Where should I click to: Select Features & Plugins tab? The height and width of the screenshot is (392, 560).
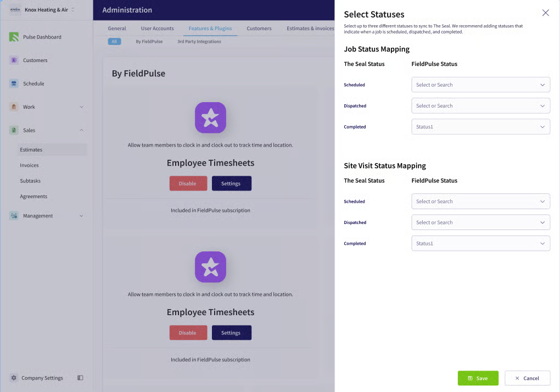(x=210, y=28)
